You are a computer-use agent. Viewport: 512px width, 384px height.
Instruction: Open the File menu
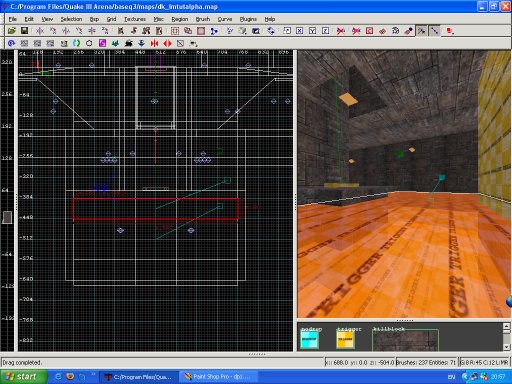[13, 19]
